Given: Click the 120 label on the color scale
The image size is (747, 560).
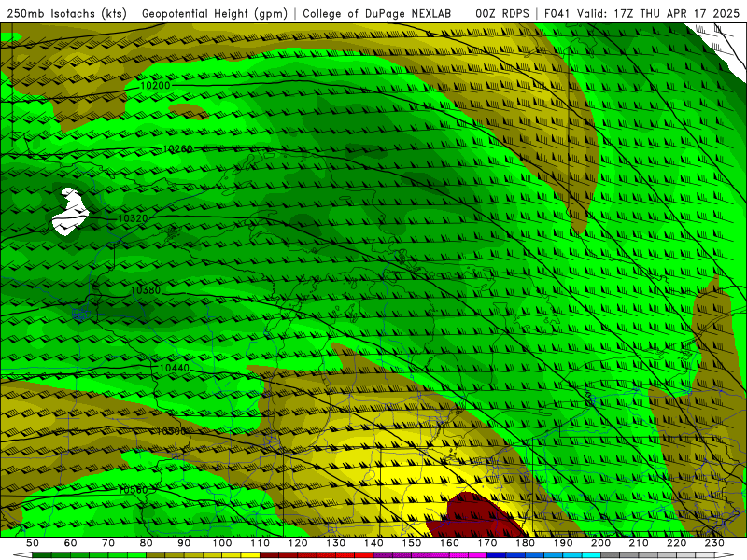Looking at the screenshot, I should (298, 543).
